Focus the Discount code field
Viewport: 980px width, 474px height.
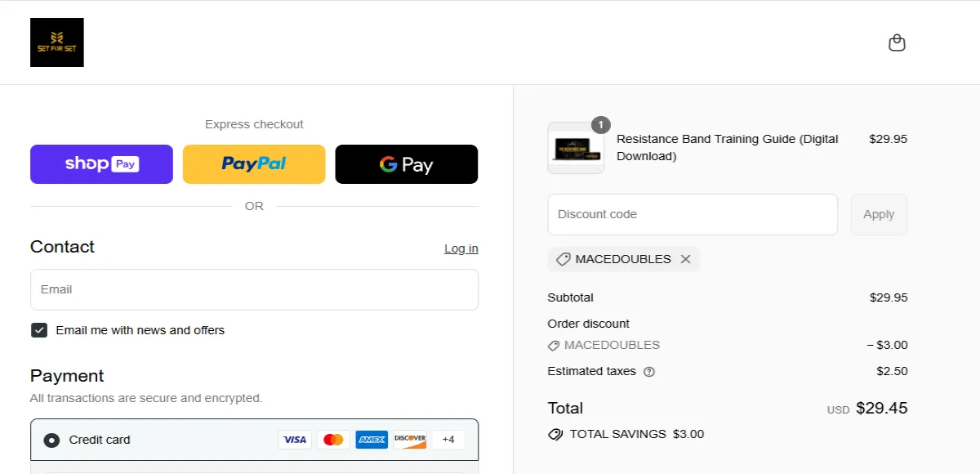point(693,214)
